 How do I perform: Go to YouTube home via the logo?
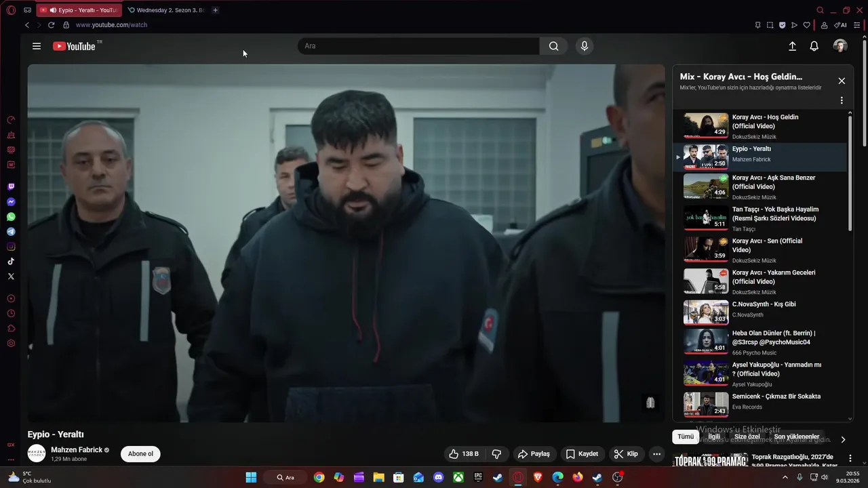coord(74,46)
